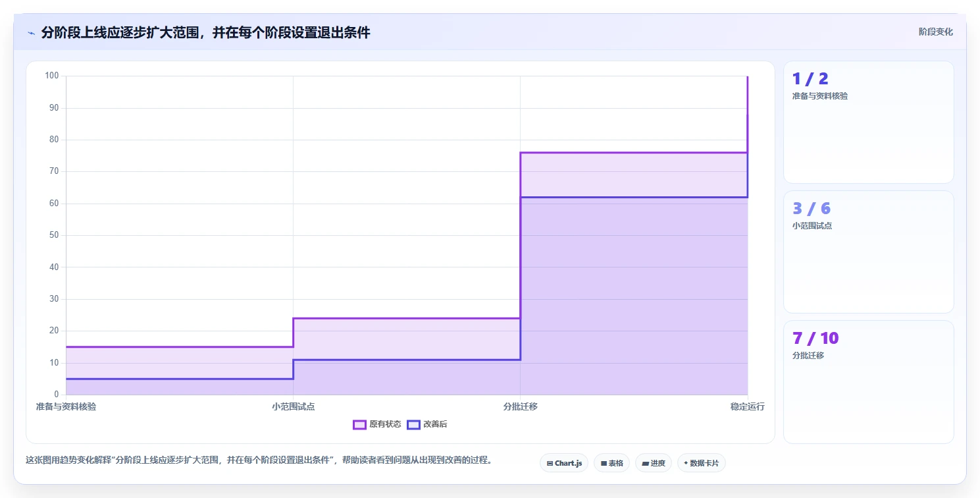Click the trend icon beside the title
980x498 pixels.
pos(31,33)
